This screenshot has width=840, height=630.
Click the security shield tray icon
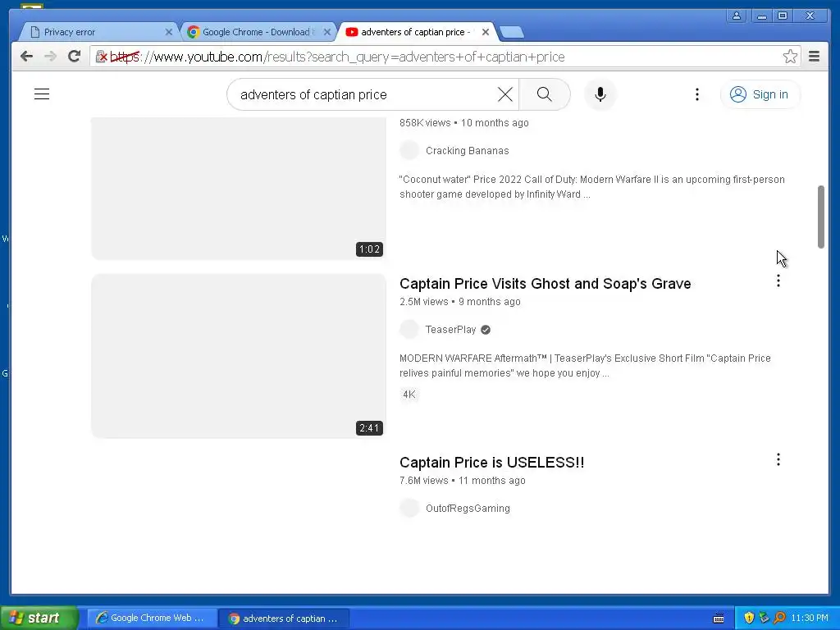[x=749, y=619]
